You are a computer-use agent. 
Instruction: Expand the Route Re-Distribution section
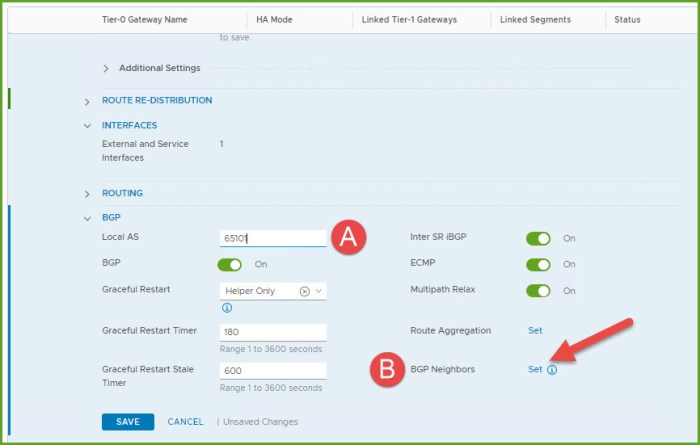(87, 101)
